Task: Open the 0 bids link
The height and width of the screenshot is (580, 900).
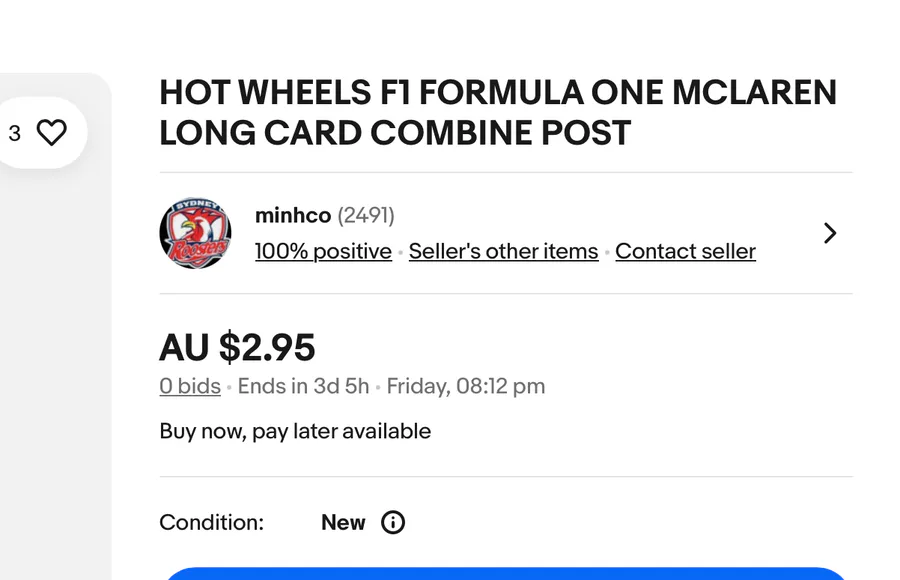Action: point(190,386)
